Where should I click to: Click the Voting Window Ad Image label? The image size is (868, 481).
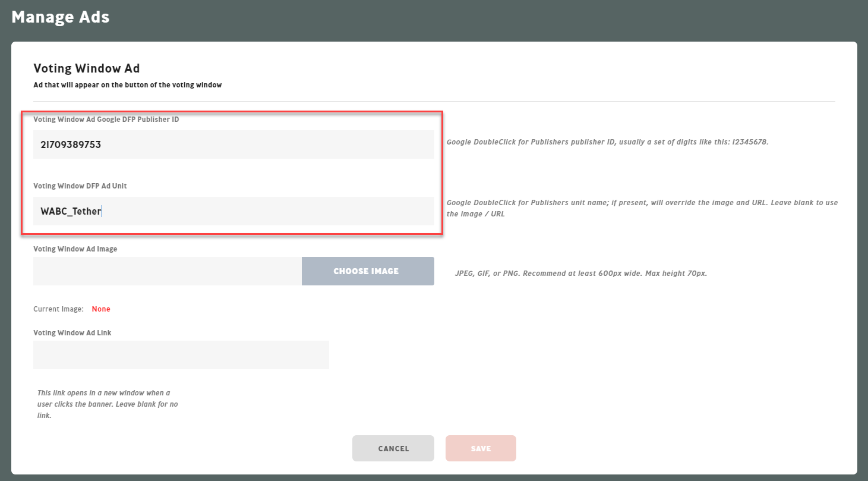pyautogui.click(x=75, y=249)
